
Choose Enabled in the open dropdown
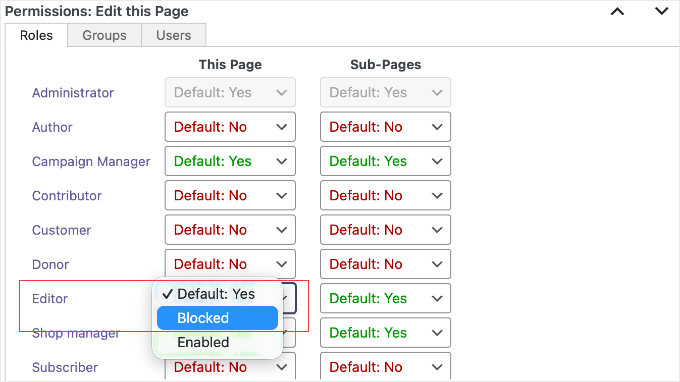coord(217,342)
